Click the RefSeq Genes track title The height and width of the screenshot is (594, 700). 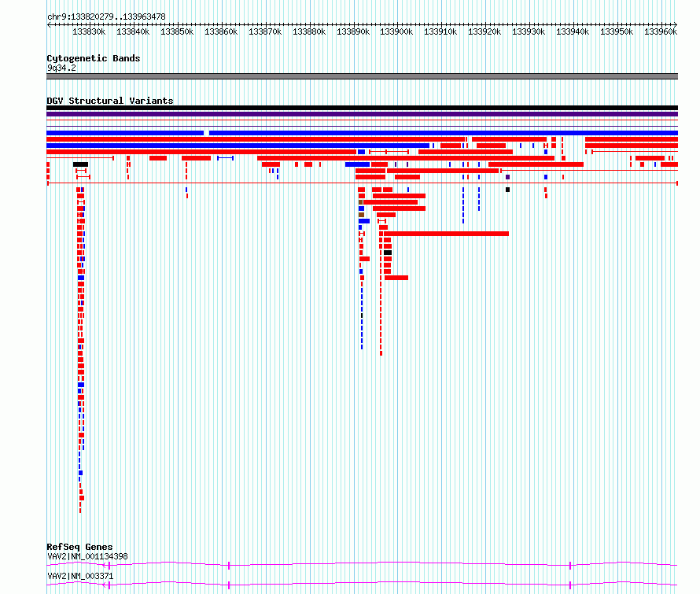(x=79, y=547)
